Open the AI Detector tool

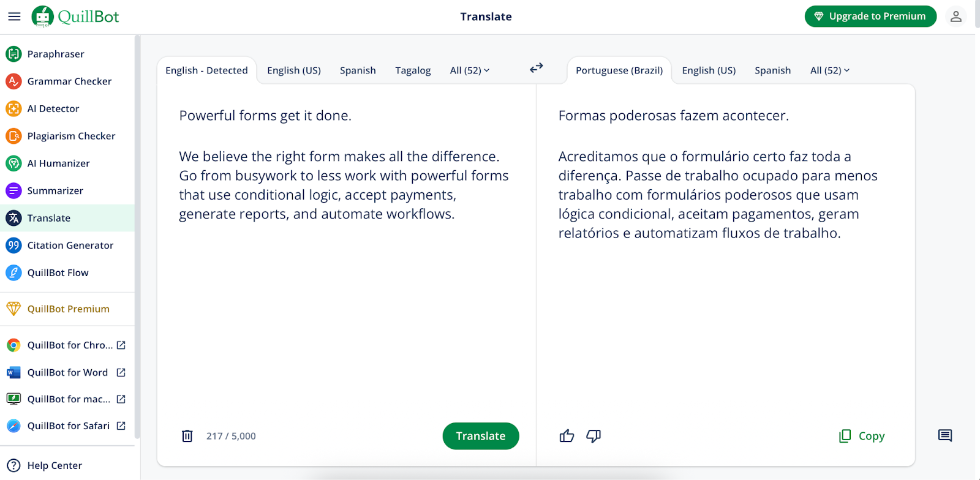click(53, 108)
